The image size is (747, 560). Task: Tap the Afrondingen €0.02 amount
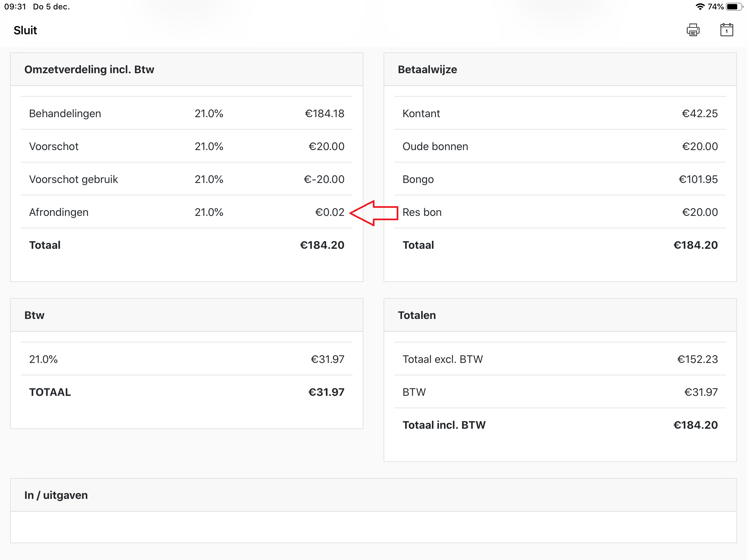(329, 212)
